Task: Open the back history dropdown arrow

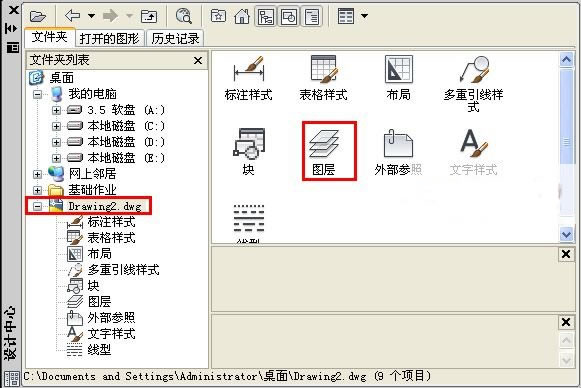Action: tap(91, 16)
